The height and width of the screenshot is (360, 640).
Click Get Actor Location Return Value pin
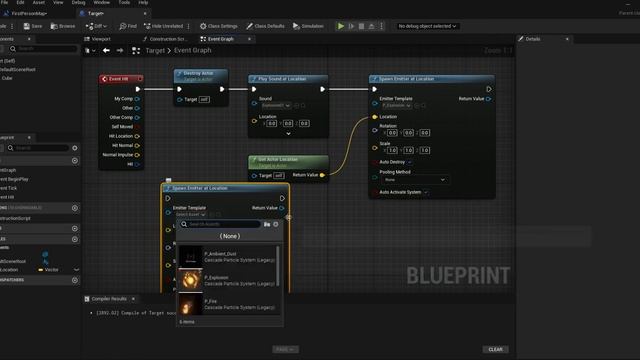pos(322,175)
